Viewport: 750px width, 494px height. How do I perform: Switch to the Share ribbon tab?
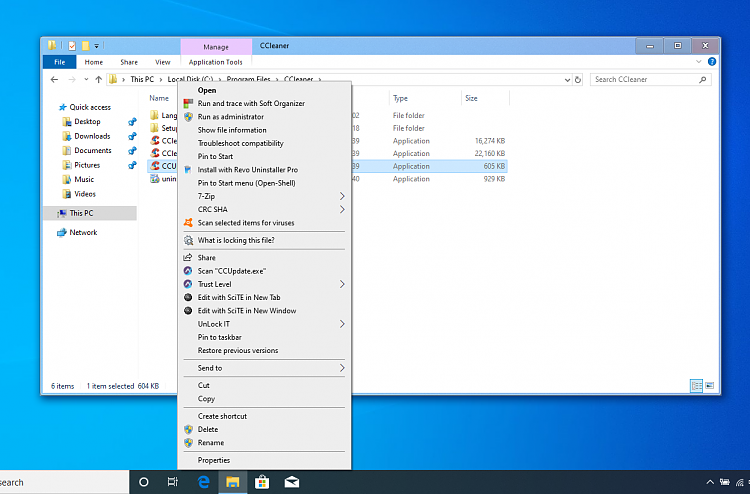[x=129, y=62]
